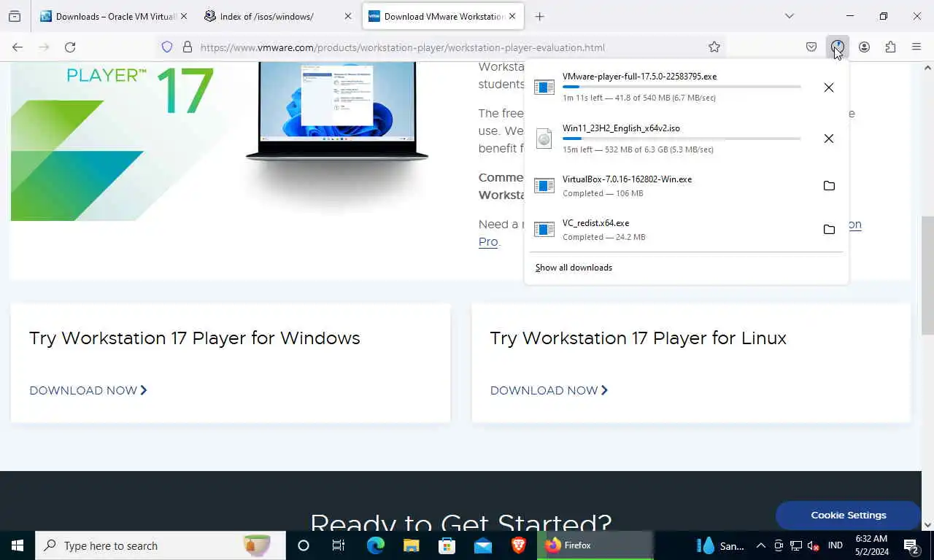Cancel the VMware-player-full download
The height and width of the screenshot is (560, 934).
[x=829, y=87]
